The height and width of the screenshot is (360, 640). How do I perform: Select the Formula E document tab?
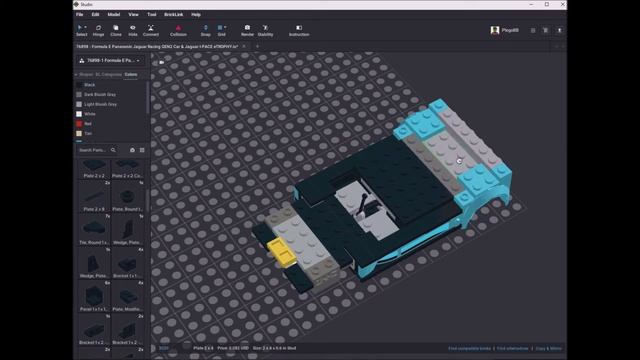[157, 47]
